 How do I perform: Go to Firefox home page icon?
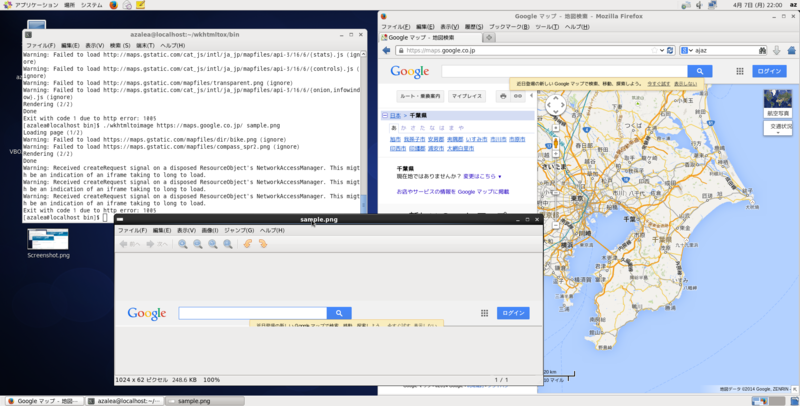pos(792,50)
